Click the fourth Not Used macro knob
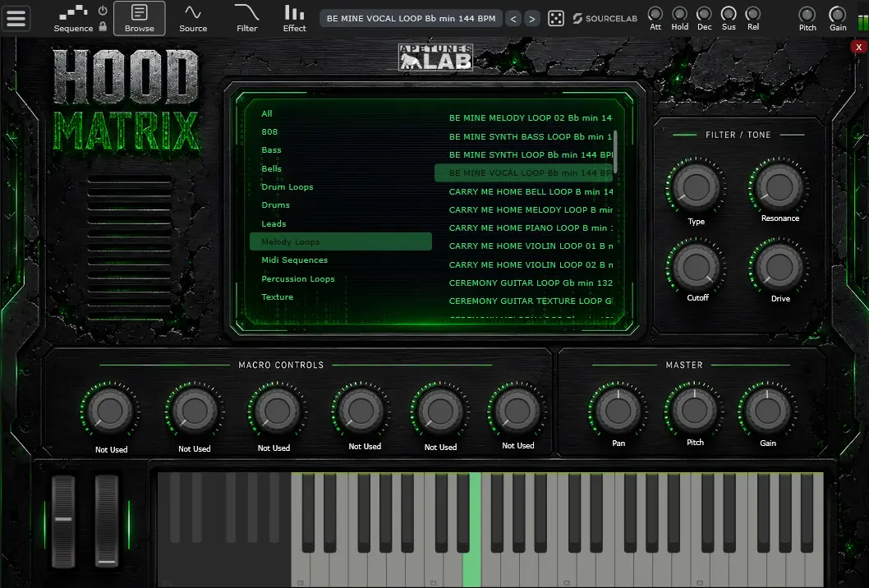The image size is (869, 588). 361,411
